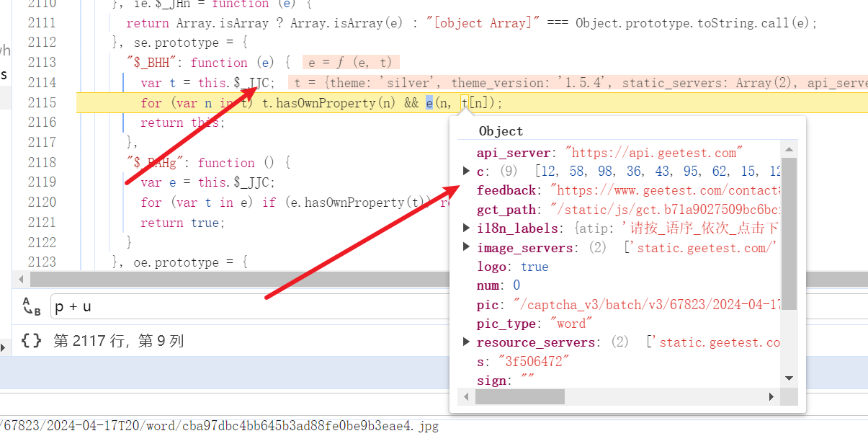Image resolution: width=868 pixels, height=436 pixels.
Task: Click the api_server URL value
Action: click(654, 153)
